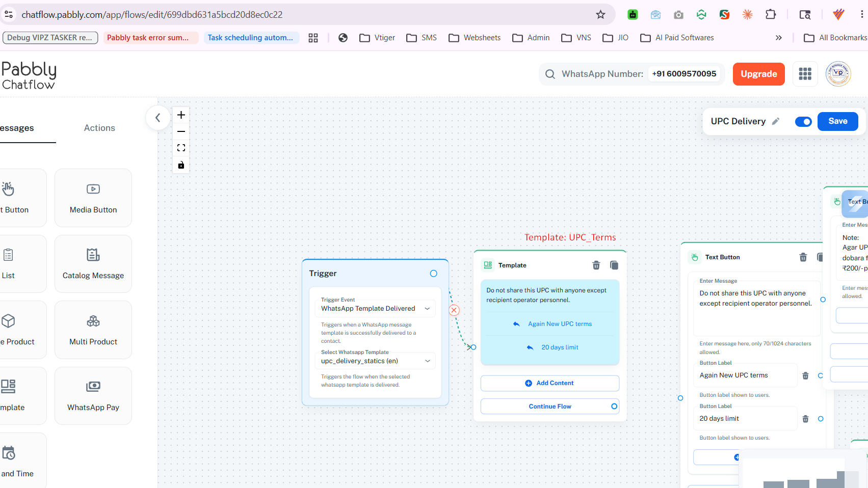This screenshot has height=488, width=868.
Task: Delete the Template node
Action: click(596, 265)
